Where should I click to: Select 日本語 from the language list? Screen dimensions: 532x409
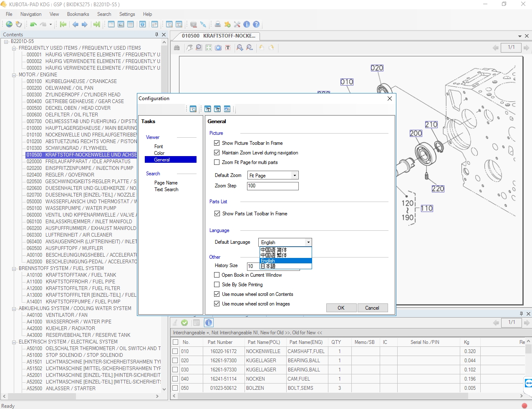point(269,265)
